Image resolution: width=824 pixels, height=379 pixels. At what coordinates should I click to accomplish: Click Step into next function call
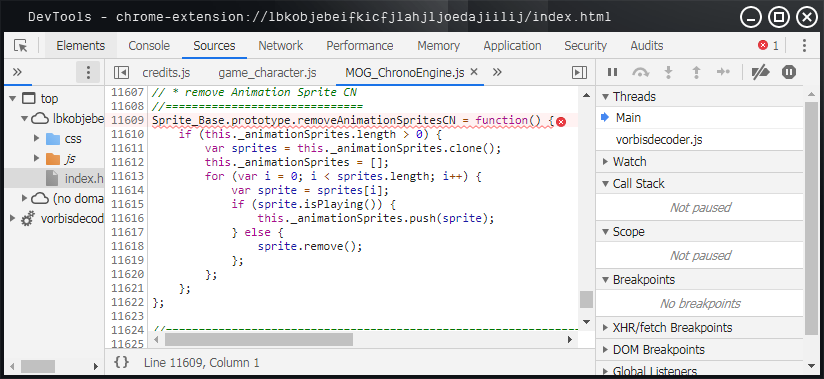[668, 72]
